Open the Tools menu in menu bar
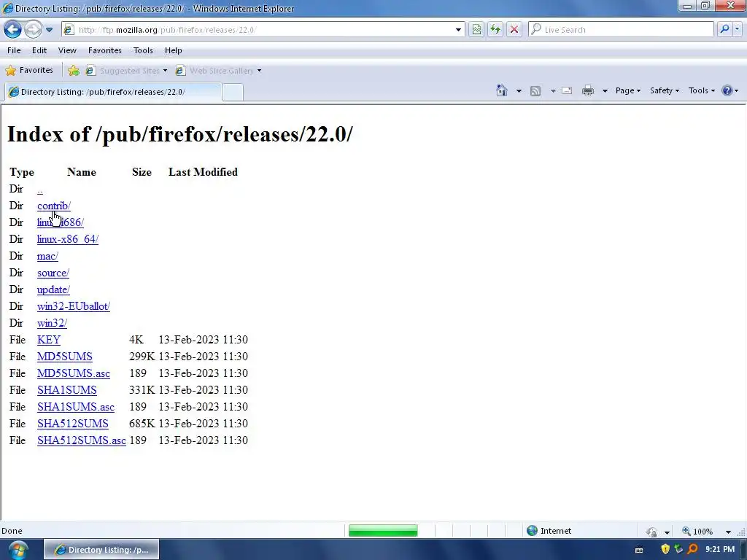The width and height of the screenshot is (747, 560). (143, 50)
